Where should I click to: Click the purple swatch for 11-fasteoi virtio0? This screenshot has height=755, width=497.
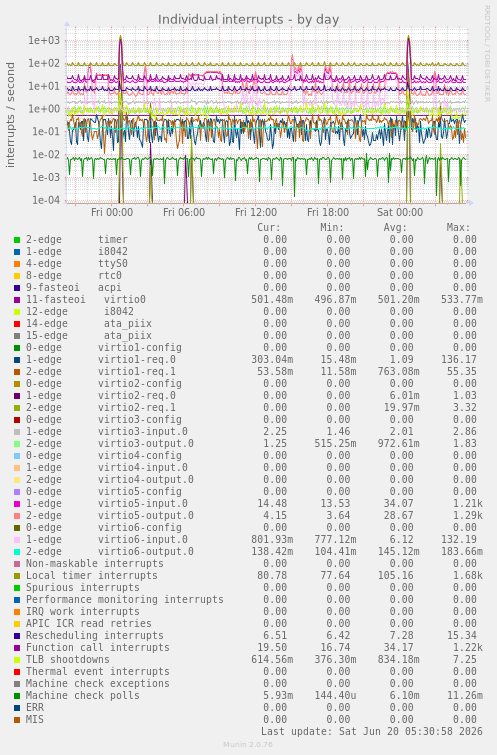(17, 300)
